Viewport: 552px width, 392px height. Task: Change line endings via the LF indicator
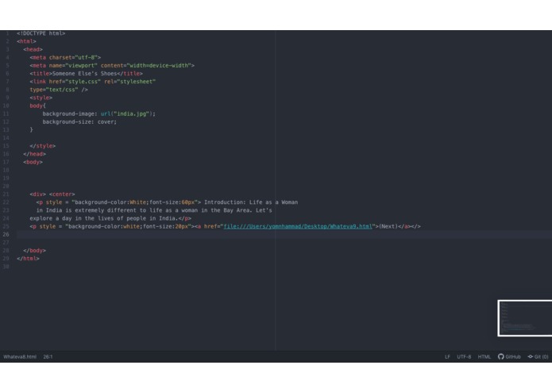[x=447, y=356]
